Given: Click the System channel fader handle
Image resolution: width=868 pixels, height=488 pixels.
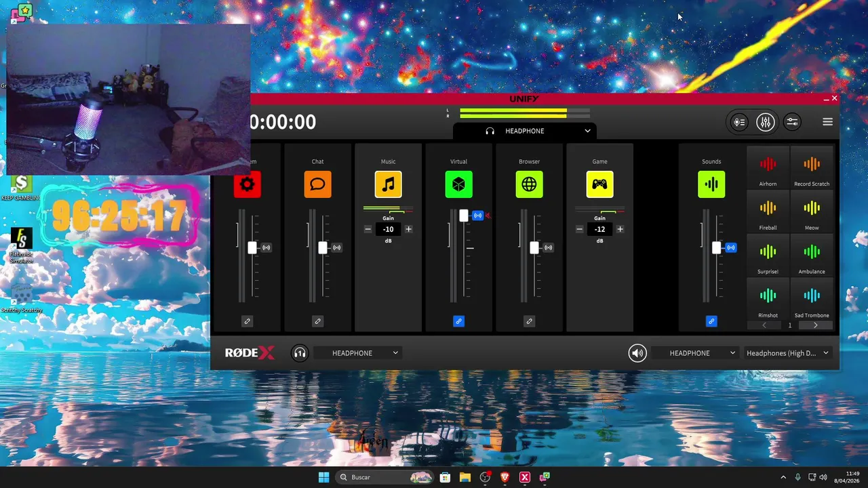Looking at the screenshot, I should click(x=252, y=247).
